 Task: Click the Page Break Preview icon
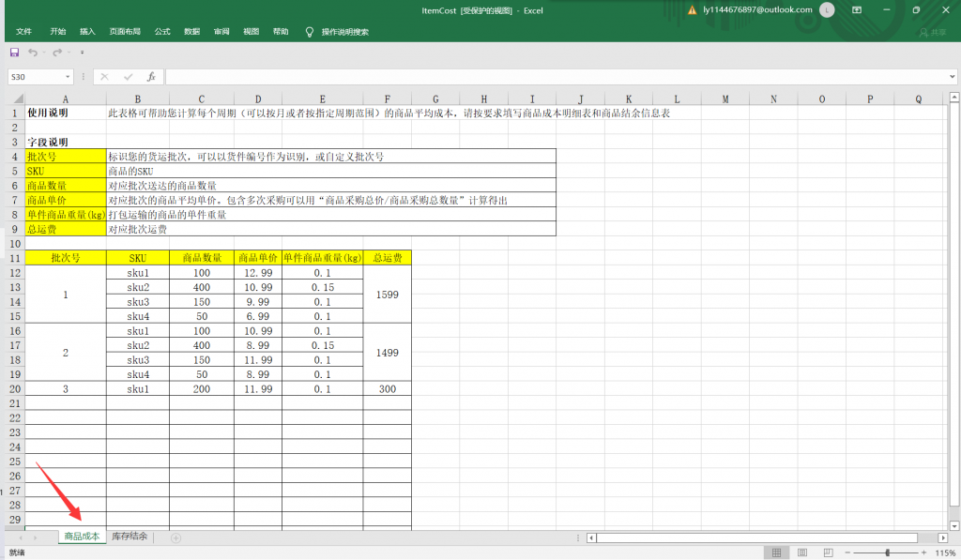828,552
